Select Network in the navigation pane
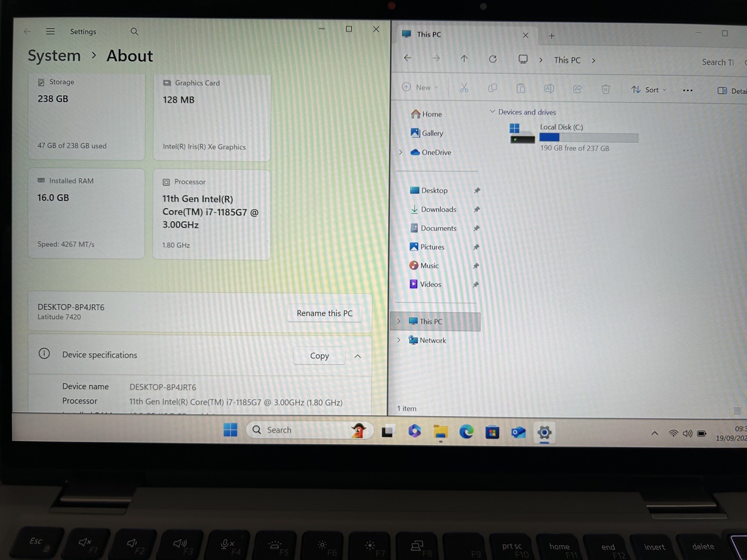747x560 pixels. coord(427,340)
